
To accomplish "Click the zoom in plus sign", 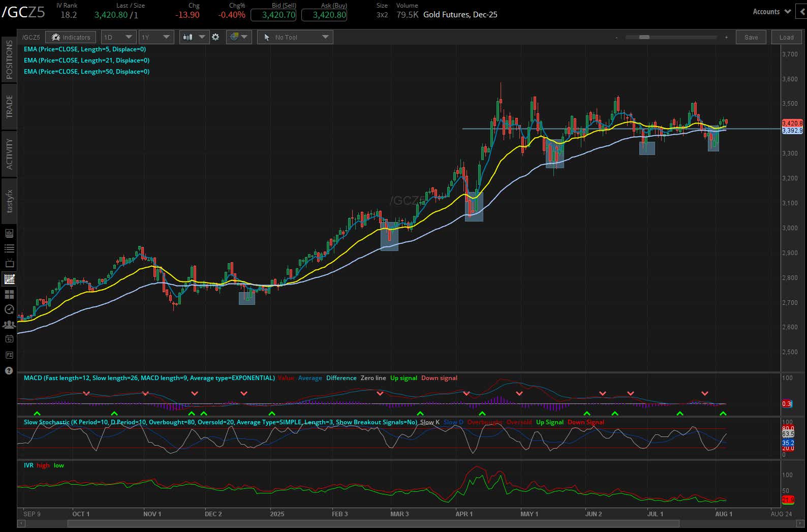I will point(726,38).
